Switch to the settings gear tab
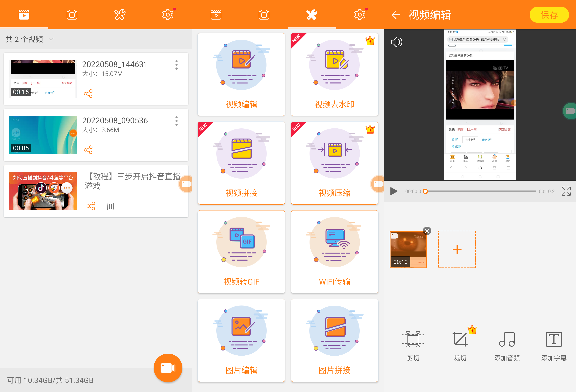 point(168,15)
